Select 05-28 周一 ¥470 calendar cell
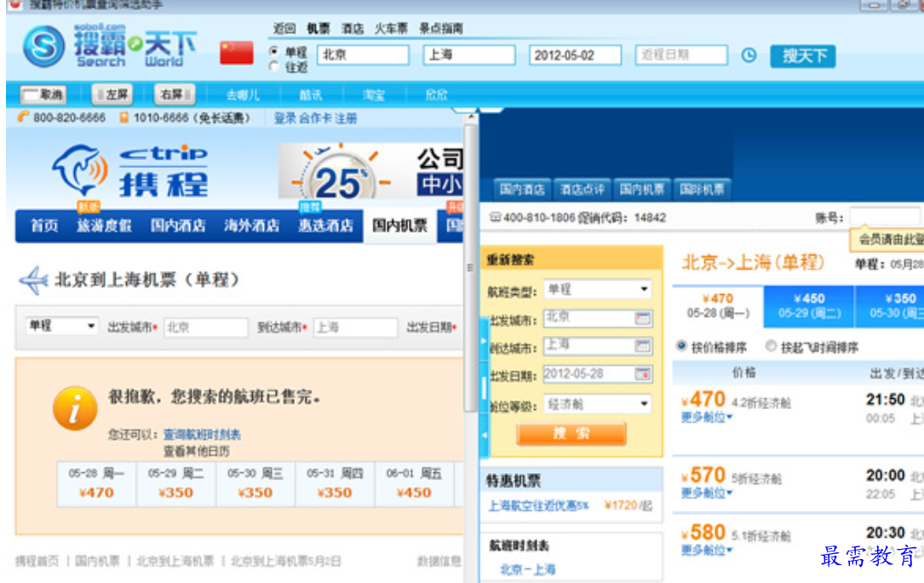 coord(96,484)
